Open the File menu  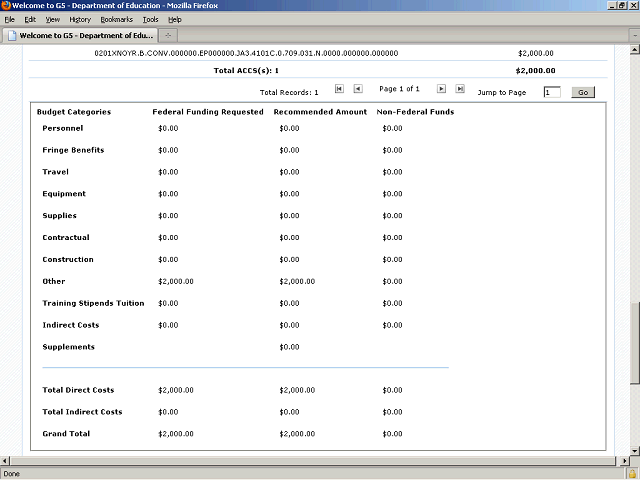click(10, 19)
